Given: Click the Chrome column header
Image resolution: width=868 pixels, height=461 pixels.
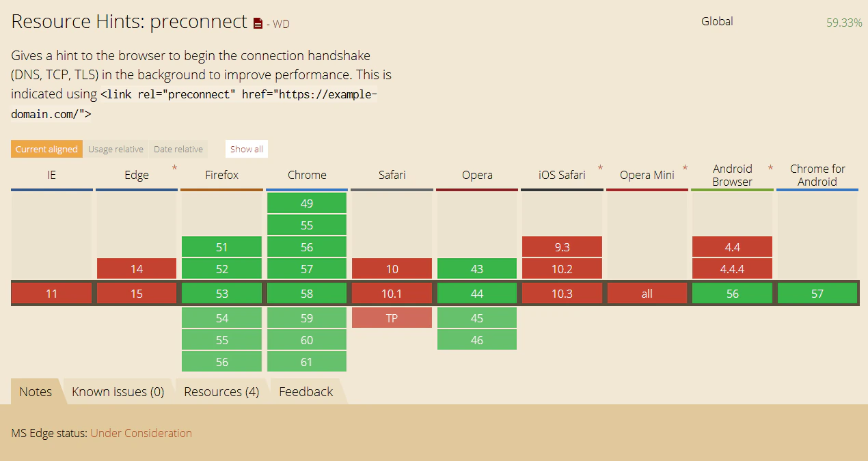Looking at the screenshot, I should [307, 175].
